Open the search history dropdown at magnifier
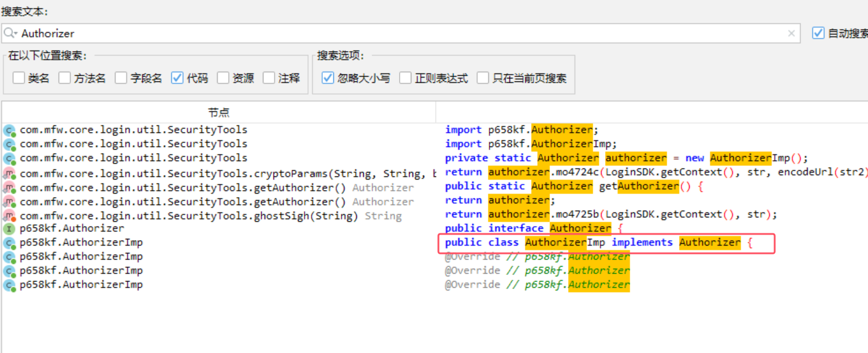868x353 pixels. click(11, 33)
